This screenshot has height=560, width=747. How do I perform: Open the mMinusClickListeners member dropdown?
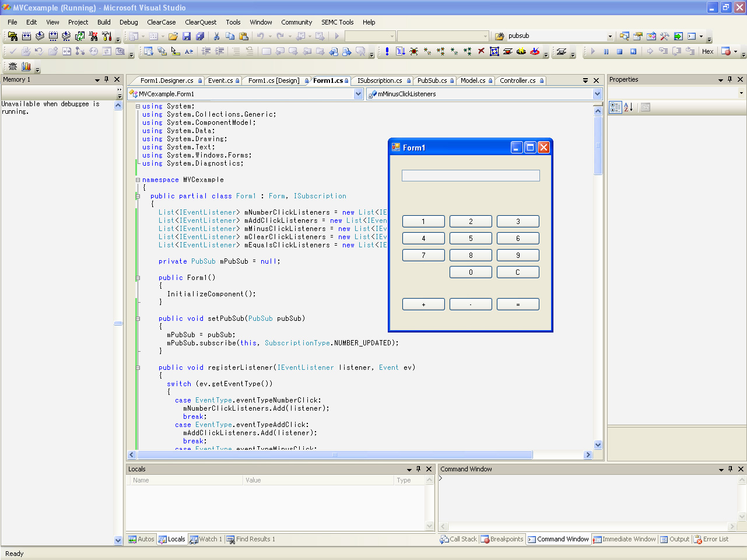(x=597, y=94)
